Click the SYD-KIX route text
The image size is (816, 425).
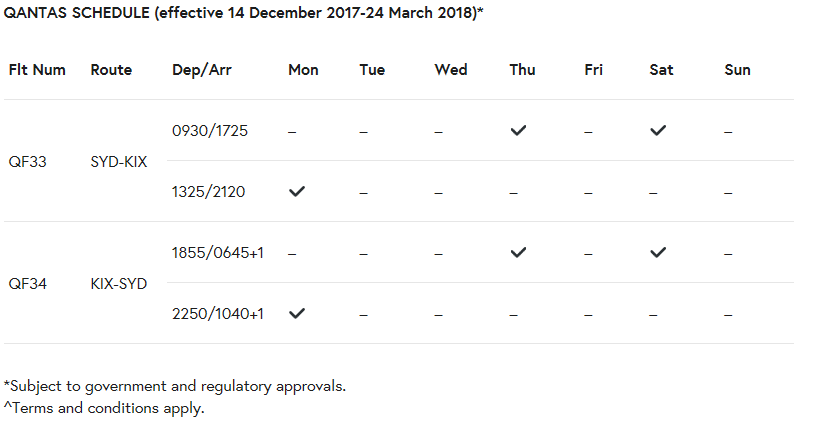click(119, 162)
